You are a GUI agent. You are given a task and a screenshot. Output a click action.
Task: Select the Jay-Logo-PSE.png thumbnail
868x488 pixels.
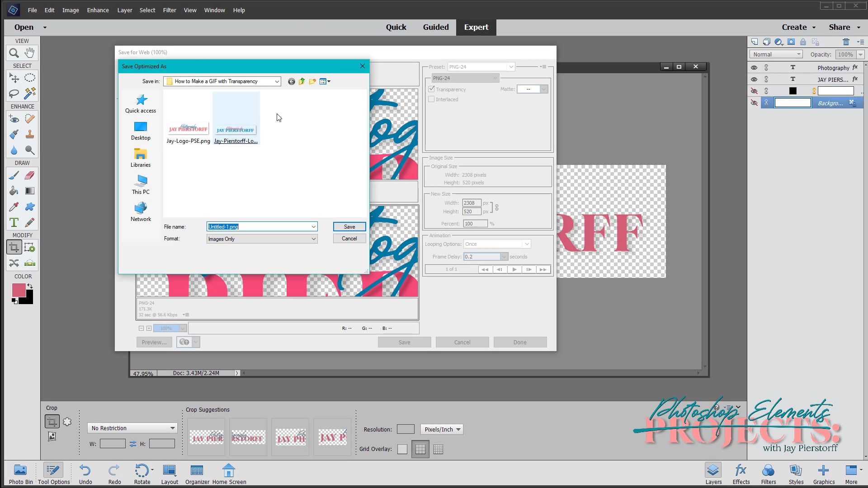click(x=188, y=129)
